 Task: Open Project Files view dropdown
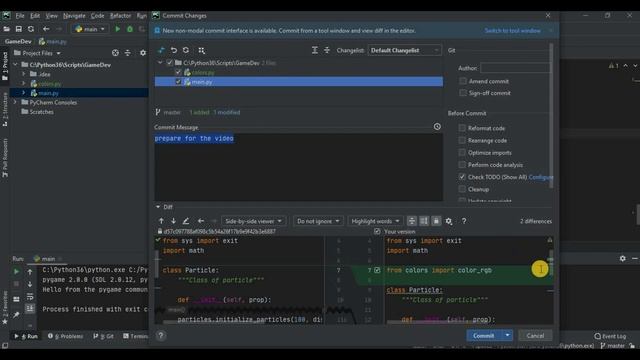point(37,53)
